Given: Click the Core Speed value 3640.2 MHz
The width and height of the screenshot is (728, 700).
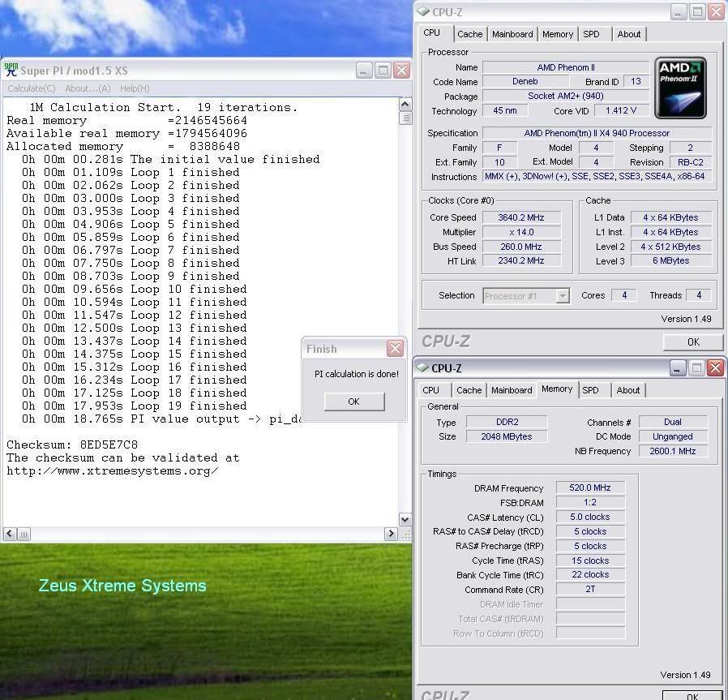Looking at the screenshot, I should (521, 217).
